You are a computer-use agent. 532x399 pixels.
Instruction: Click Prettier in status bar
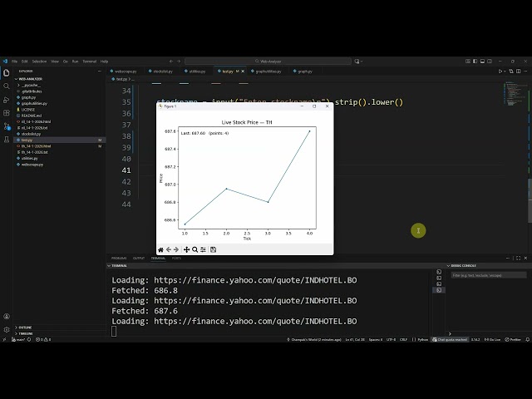tap(513, 339)
